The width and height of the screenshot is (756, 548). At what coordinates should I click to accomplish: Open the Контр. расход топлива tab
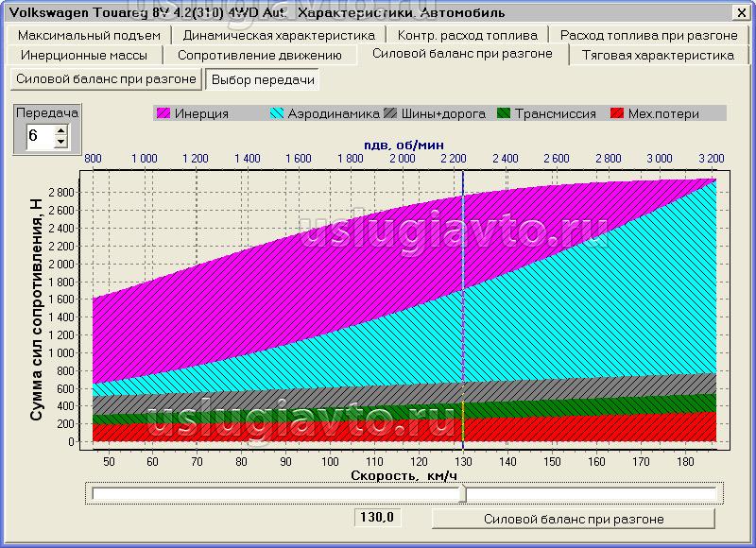[468, 35]
